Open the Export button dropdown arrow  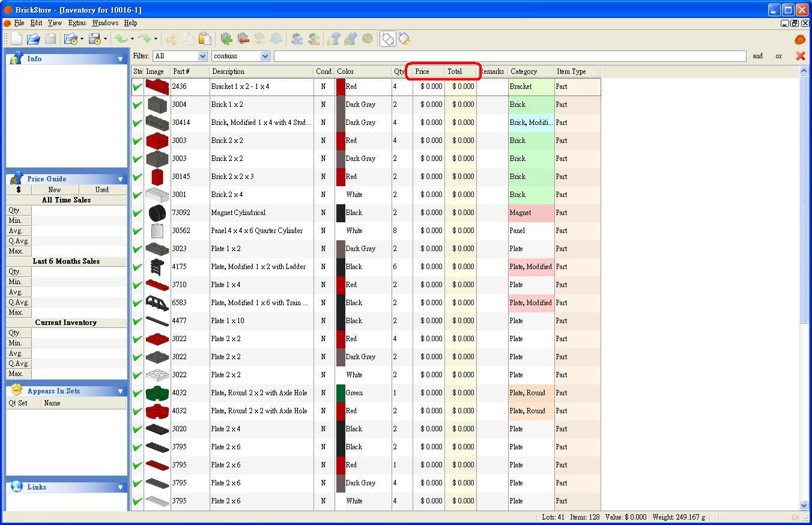tap(105, 39)
